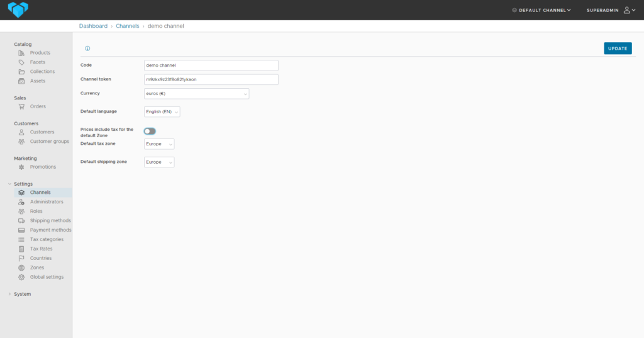This screenshot has height=338, width=644.
Task: Click the Promotions asterisk icon
Action: click(21, 167)
